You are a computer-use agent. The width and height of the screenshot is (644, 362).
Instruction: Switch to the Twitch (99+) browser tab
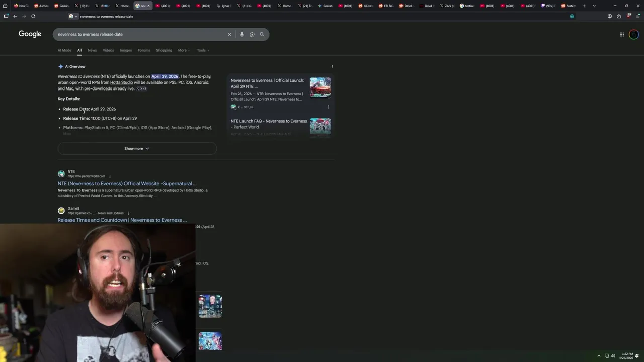point(549,6)
